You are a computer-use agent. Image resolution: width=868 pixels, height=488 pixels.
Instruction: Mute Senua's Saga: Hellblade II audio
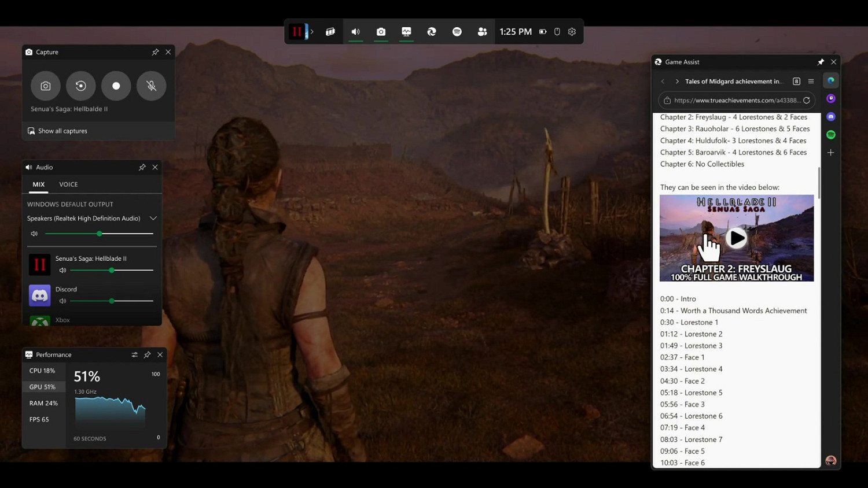[x=62, y=271]
